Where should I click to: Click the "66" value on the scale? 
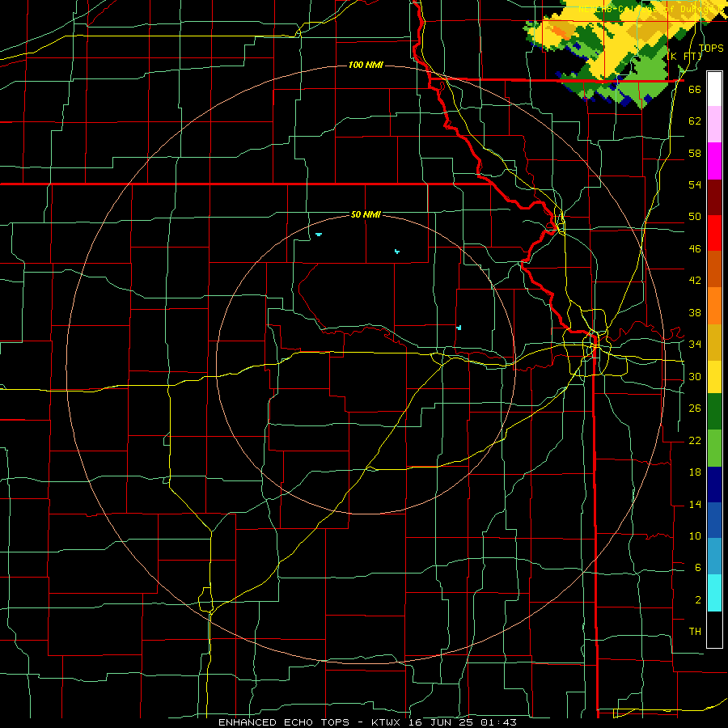pyautogui.click(x=695, y=89)
